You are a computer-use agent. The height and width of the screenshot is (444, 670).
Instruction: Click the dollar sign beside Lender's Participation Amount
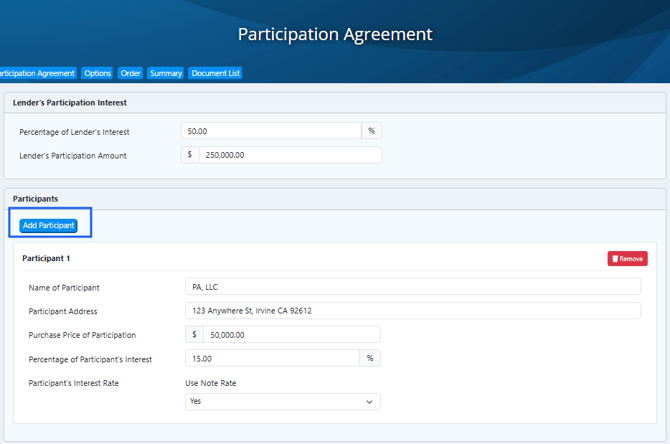190,155
